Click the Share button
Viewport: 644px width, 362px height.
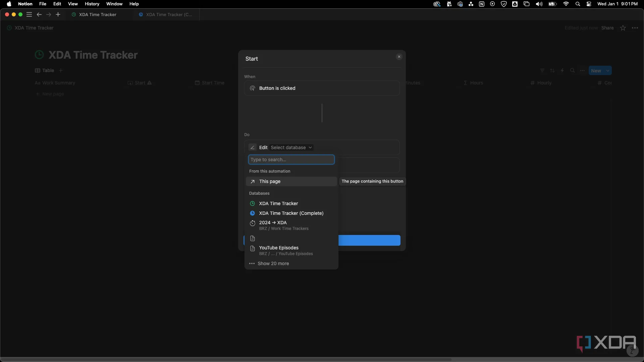607,28
